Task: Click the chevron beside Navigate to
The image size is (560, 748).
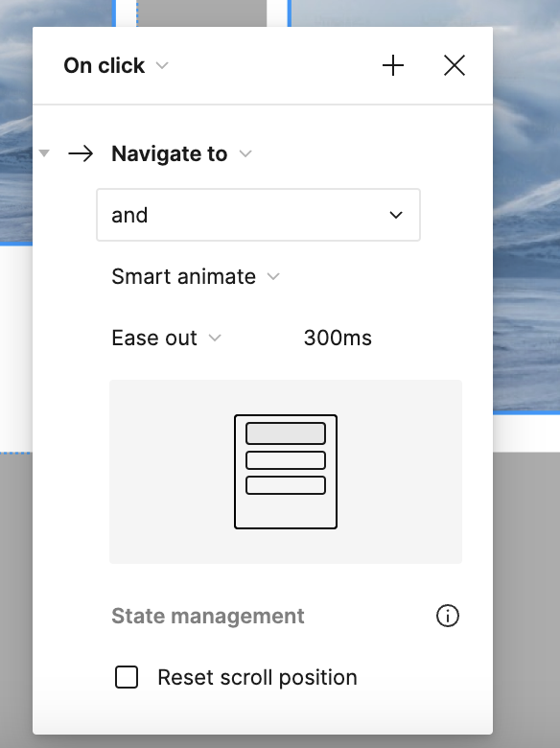Action: tap(245, 153)
